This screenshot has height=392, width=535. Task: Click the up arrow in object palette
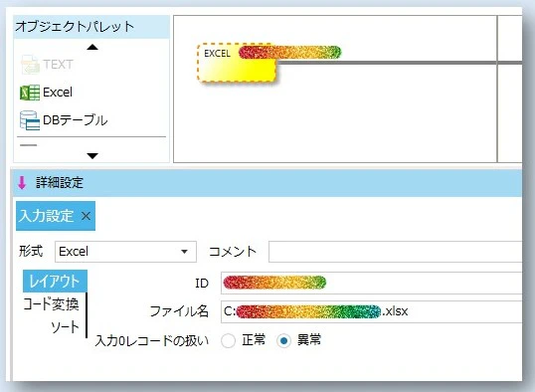click(x=92, y=47)
